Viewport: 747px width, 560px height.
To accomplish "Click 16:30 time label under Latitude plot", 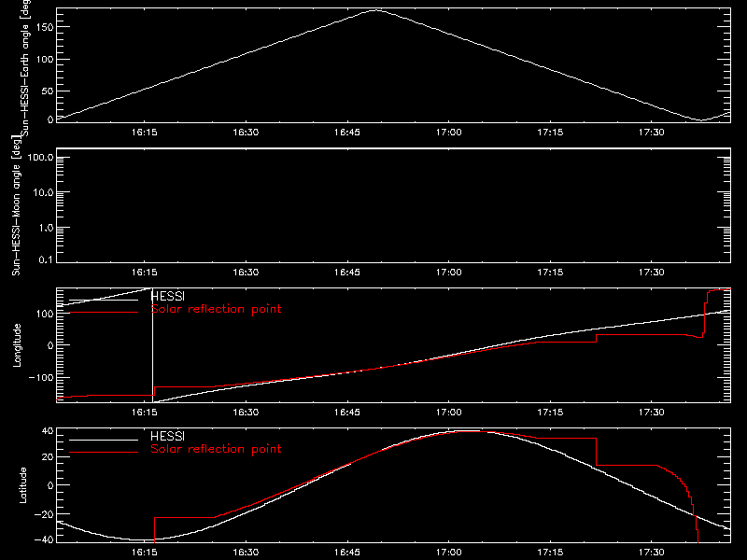I will (246, 553).
